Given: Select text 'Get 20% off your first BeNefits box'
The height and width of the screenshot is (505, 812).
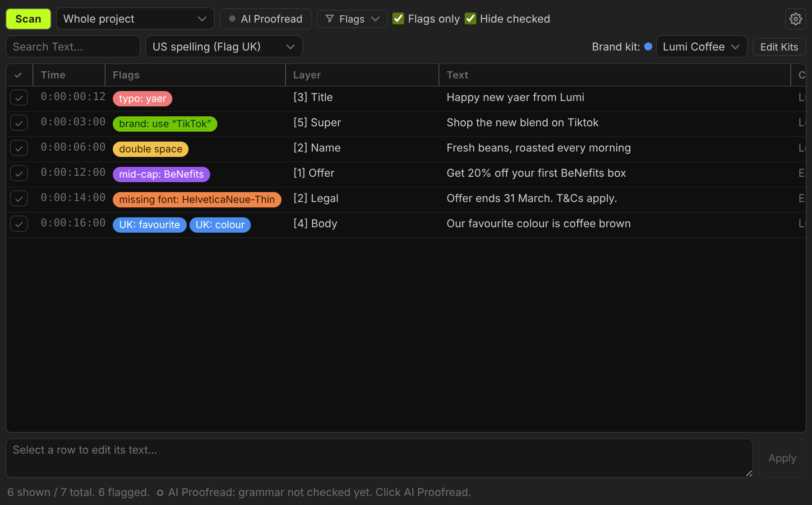Looking at the screenshot, I should [x=536, y=173].
